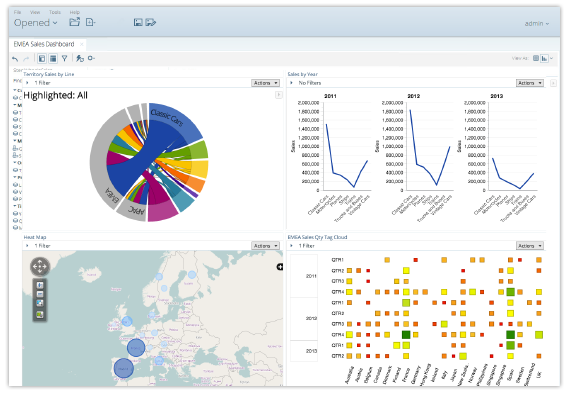Switch to table view under View As
Viewport: 570px width, 393px height.
536,58
